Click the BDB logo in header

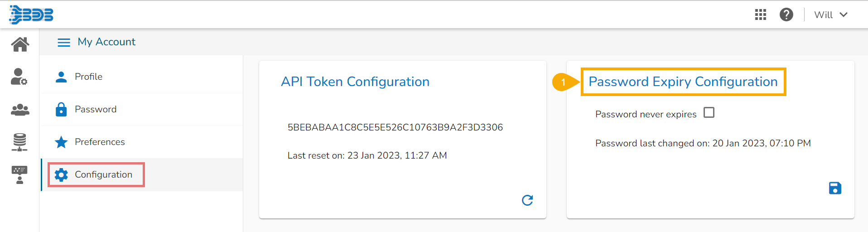[31, 14]
